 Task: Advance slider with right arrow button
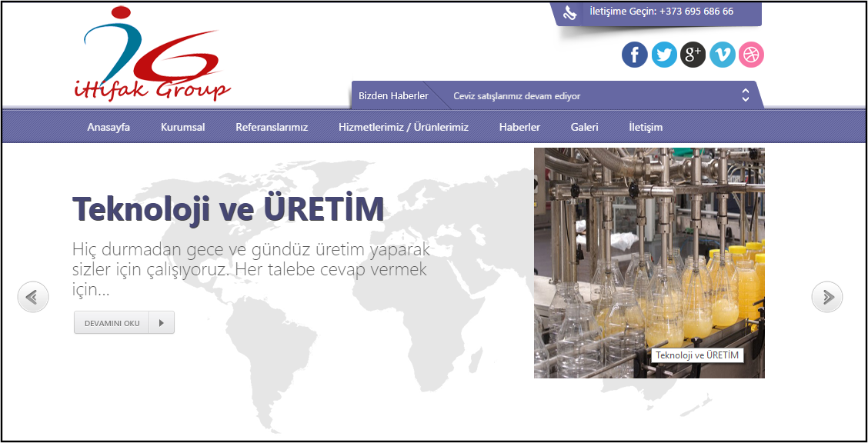tap(827, 297)
